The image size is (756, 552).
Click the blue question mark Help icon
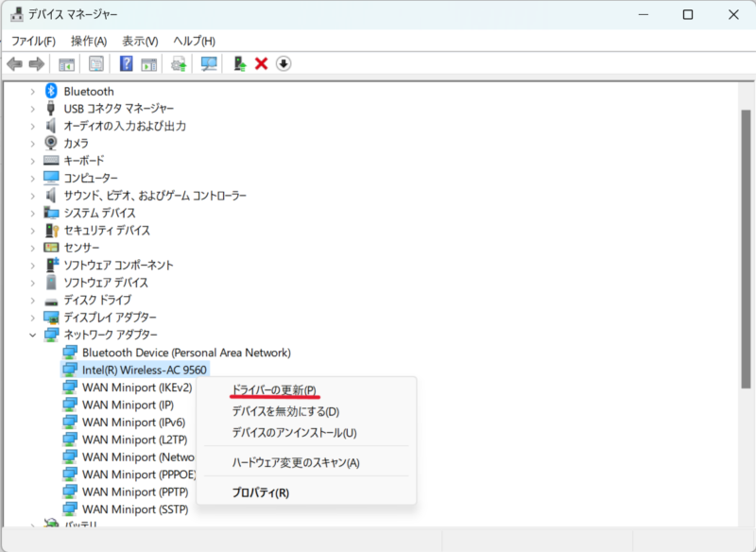point(127,63)
